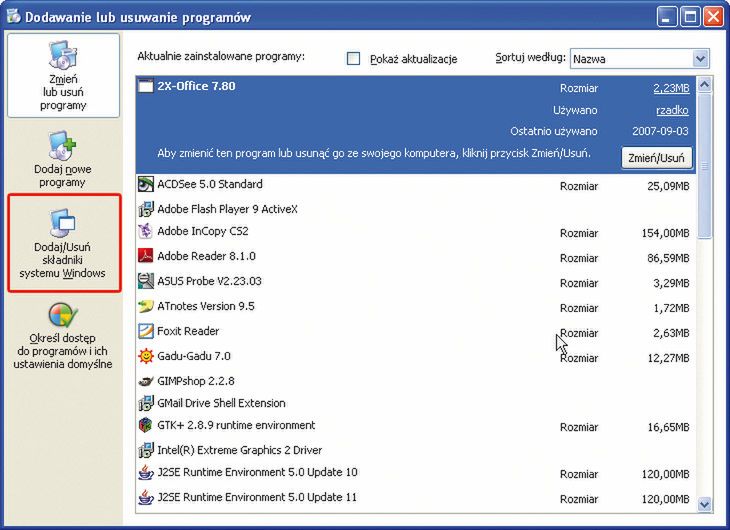Open the Zmień lub usuń programy section
Screen dimensions: 730x530
63,76
